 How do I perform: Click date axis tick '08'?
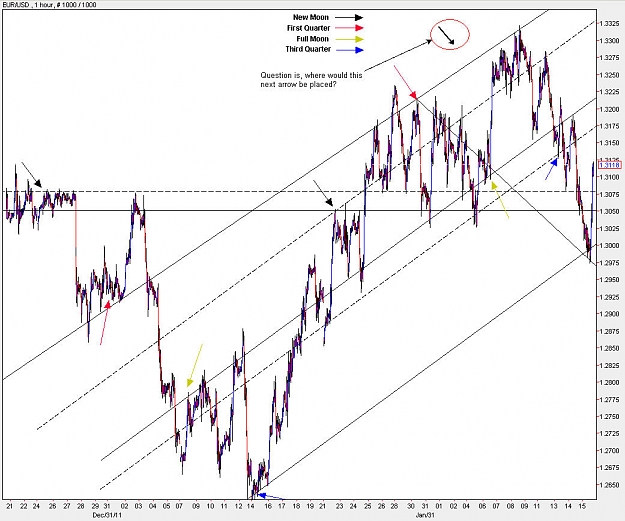(511, 506)
